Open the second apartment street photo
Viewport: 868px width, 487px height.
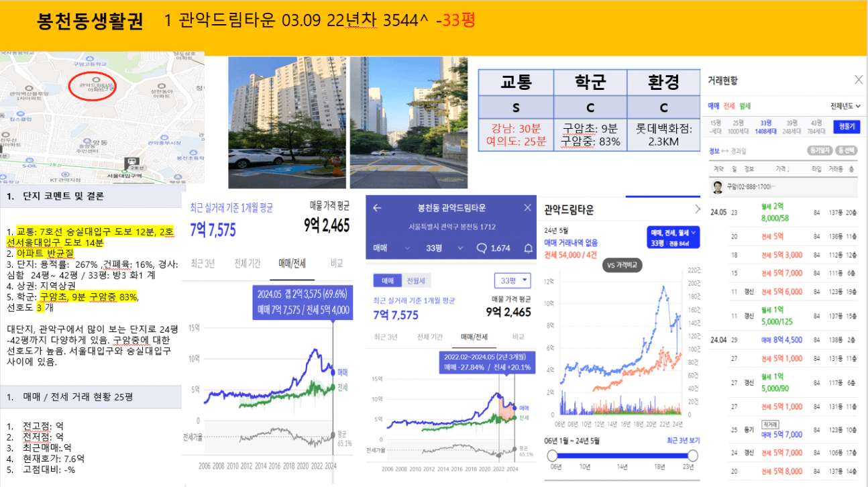click(409, 122)
